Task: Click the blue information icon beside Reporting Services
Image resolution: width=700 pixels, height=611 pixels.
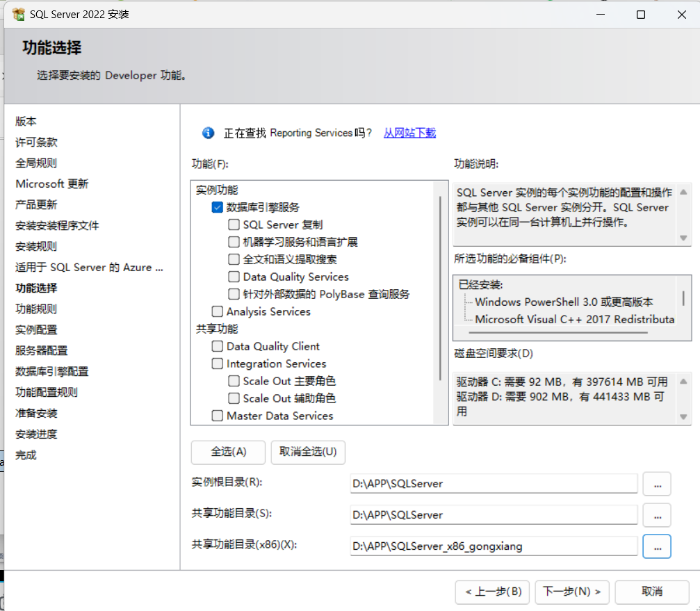Action: click(x=208, y=133)
